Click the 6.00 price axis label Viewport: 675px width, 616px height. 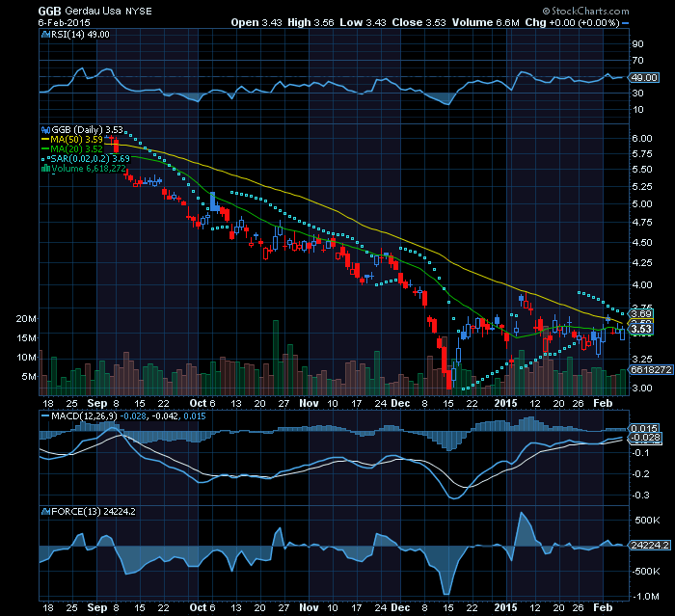(642, 138)
